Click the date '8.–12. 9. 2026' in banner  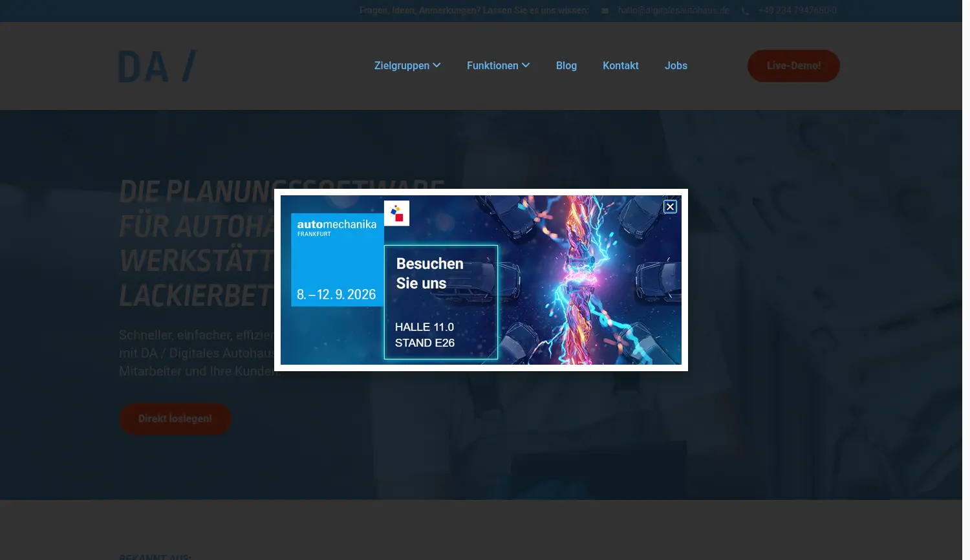336,295
